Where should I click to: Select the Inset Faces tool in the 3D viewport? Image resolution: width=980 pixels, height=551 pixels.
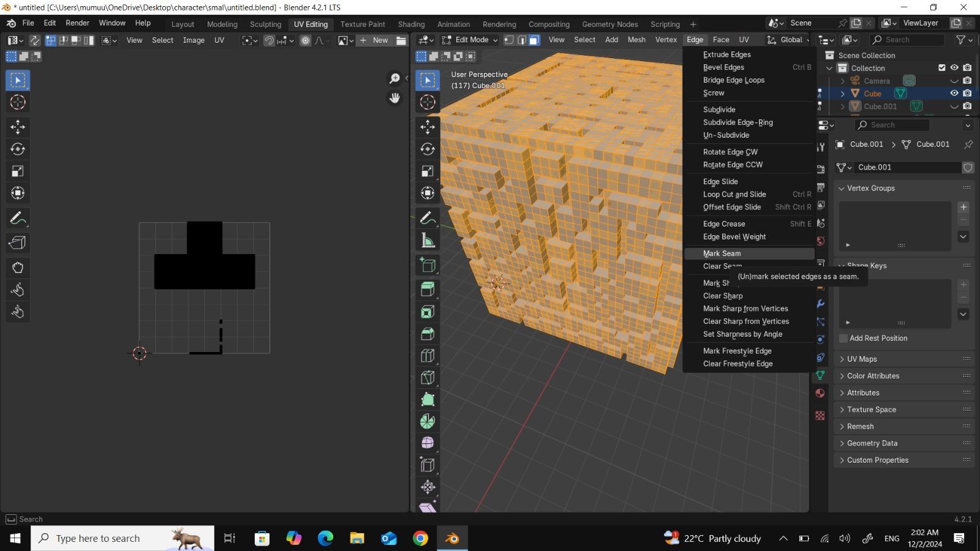(428, 312)
